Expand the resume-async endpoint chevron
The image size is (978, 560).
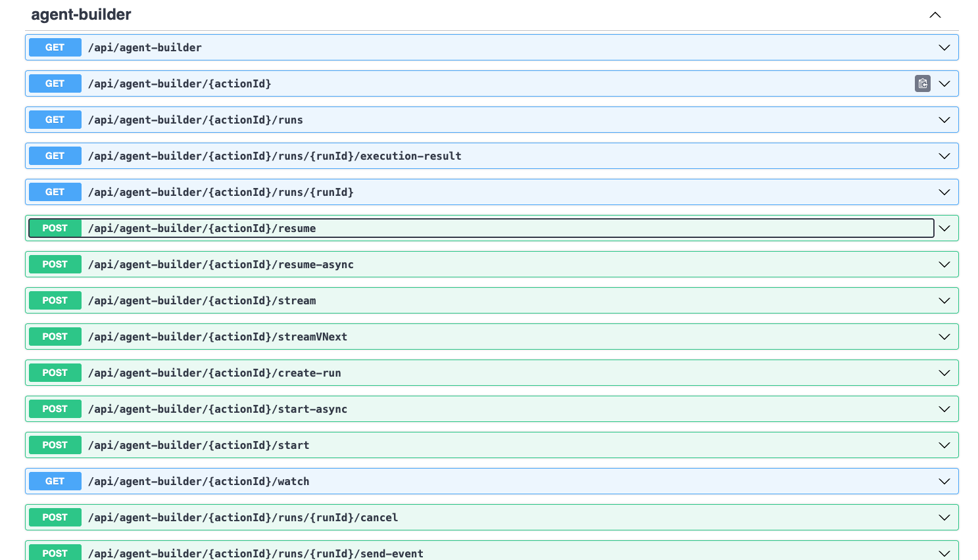click(x=944, y=264)
